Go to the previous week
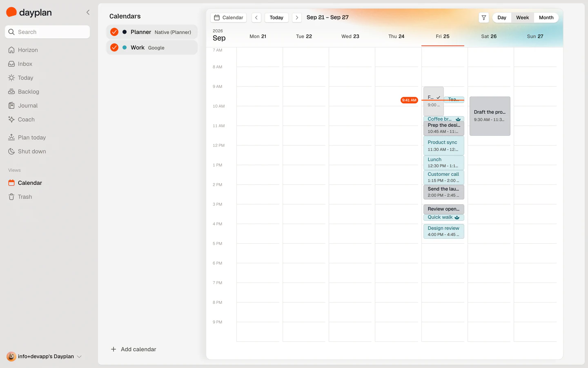The width and height of the screenshot is (588, 368). click(x=256, y=18)
